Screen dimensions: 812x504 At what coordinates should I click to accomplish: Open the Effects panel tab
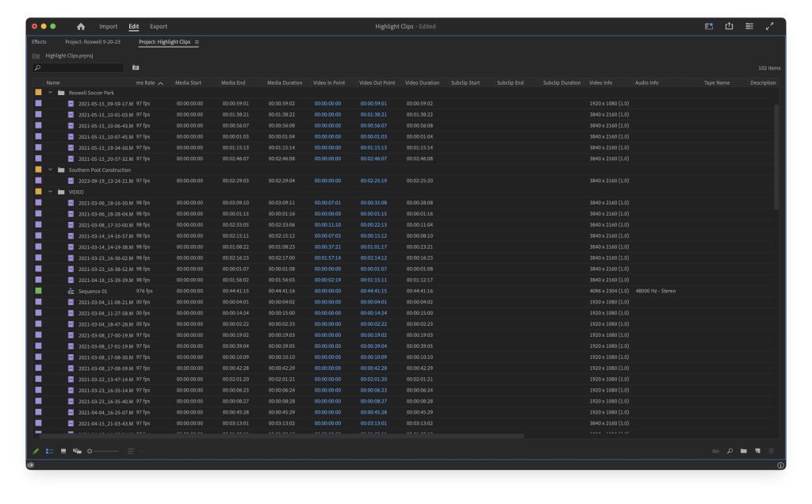pyautogui.click(x=39, y=42)
